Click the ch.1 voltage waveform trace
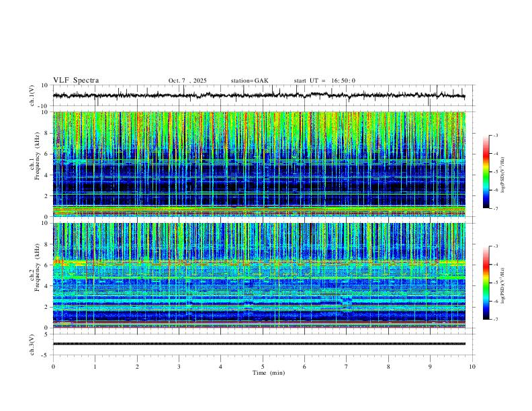 point(259,95)
